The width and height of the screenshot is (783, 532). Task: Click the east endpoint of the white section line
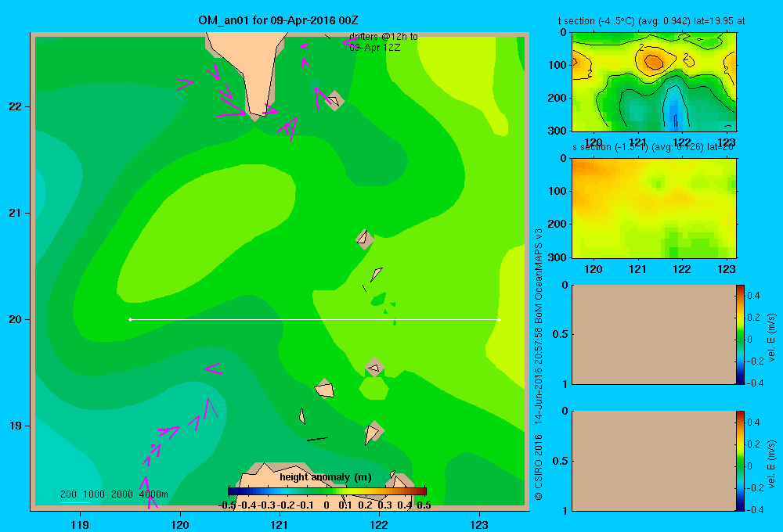click(499, 319)
